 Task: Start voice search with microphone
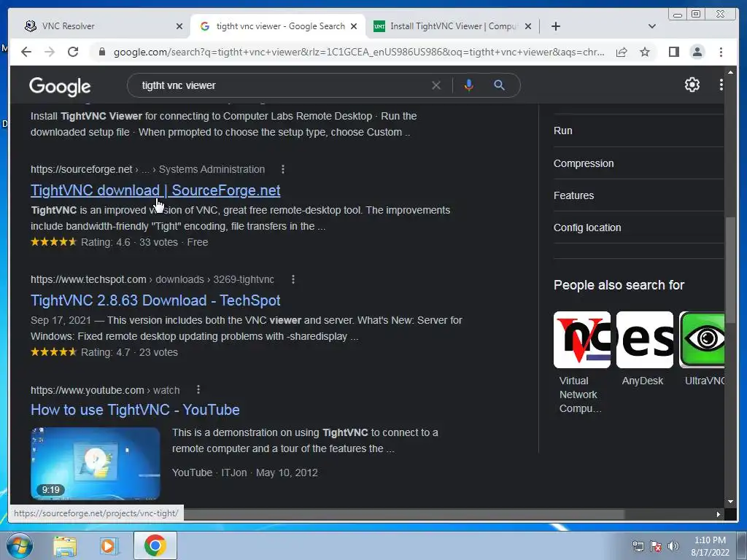click(x=469, y=86)
